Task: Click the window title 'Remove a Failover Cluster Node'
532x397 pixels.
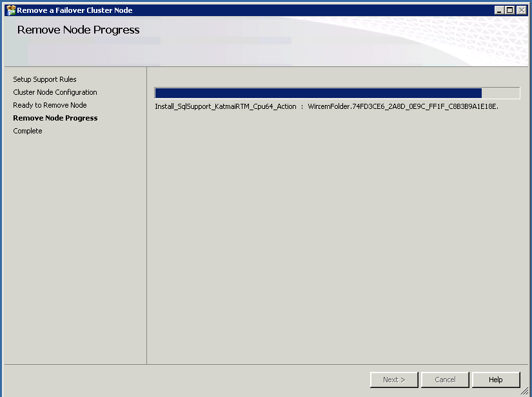Action: point(75,10)
